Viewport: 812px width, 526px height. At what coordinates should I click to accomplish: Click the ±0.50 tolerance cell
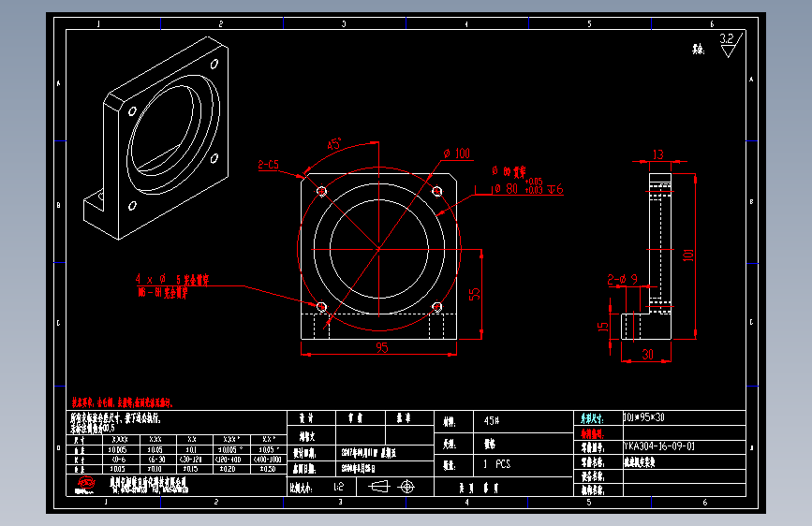tap(267, 469)
